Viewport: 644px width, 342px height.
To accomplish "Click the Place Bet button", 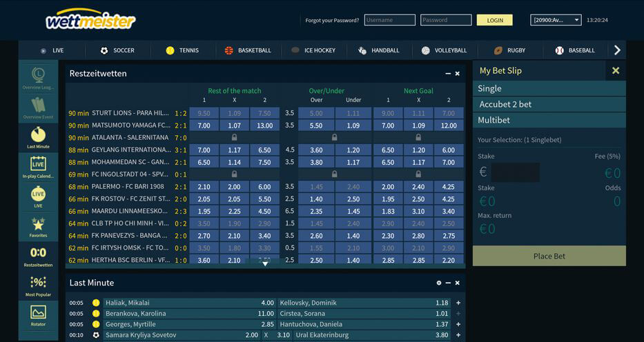I will point(549,256).
